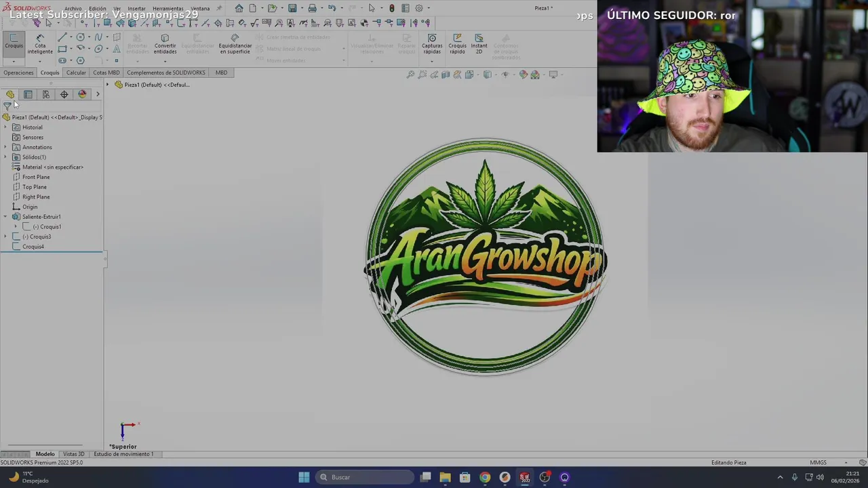Image resolution: width=868 pixels, height=488 pixels.
Task: Switch to Vistas 3D bottom tab
Action: pos(73,454)
